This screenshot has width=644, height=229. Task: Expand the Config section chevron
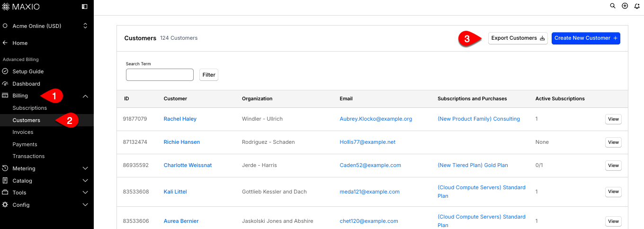coord(85,205)
